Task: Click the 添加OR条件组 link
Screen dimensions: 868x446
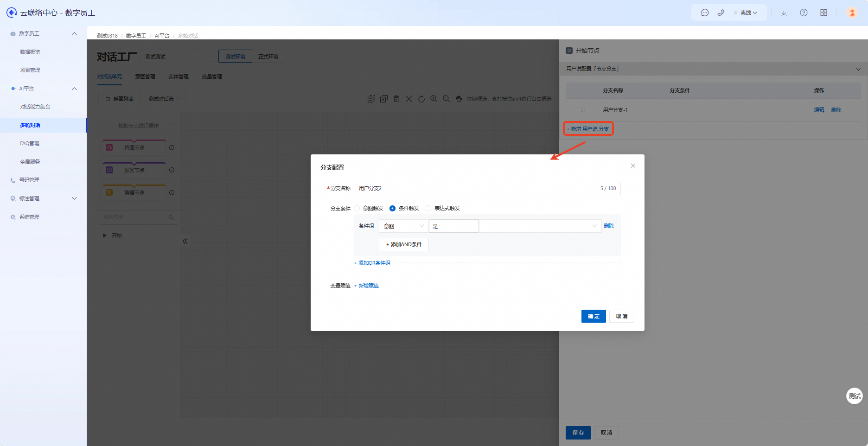Action: [x=372, y=263]
